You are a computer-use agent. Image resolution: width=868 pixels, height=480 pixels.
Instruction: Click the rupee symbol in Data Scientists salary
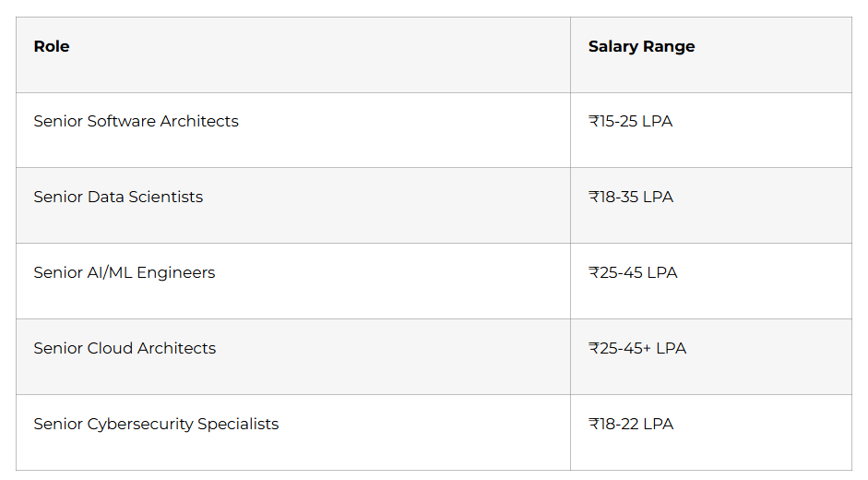(x=593, y=197)
